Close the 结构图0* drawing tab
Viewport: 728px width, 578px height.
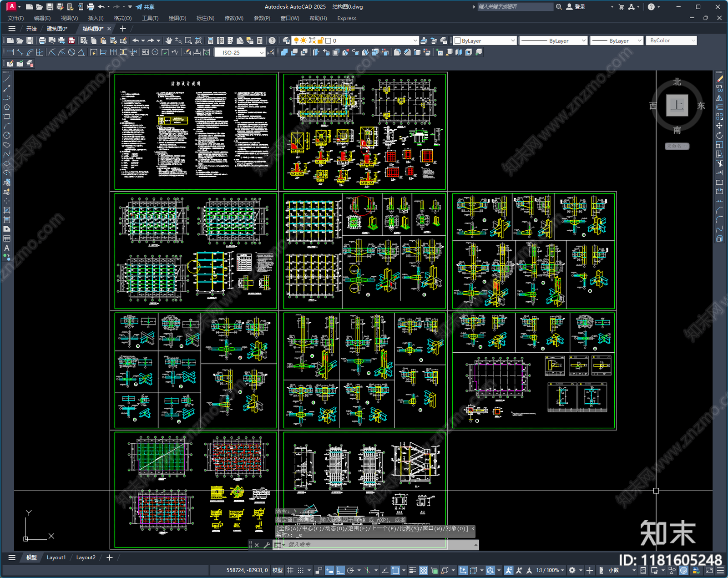[109, 29]
